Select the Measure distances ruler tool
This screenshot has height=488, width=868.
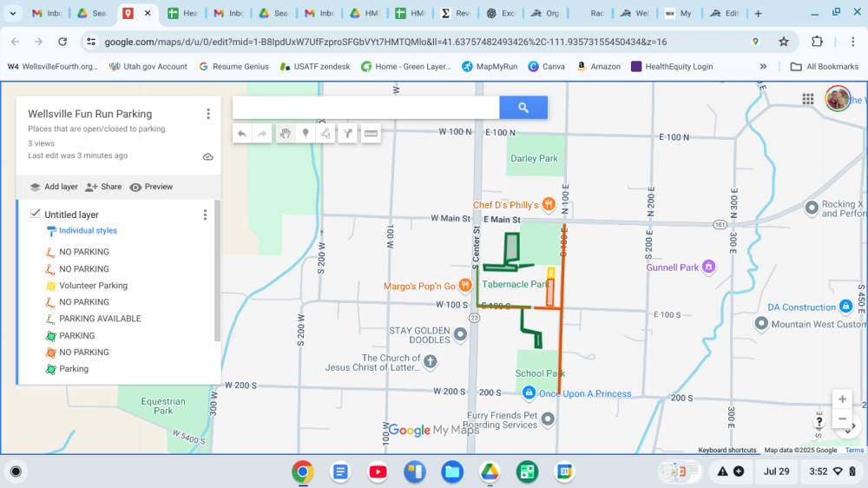[371, 134]
